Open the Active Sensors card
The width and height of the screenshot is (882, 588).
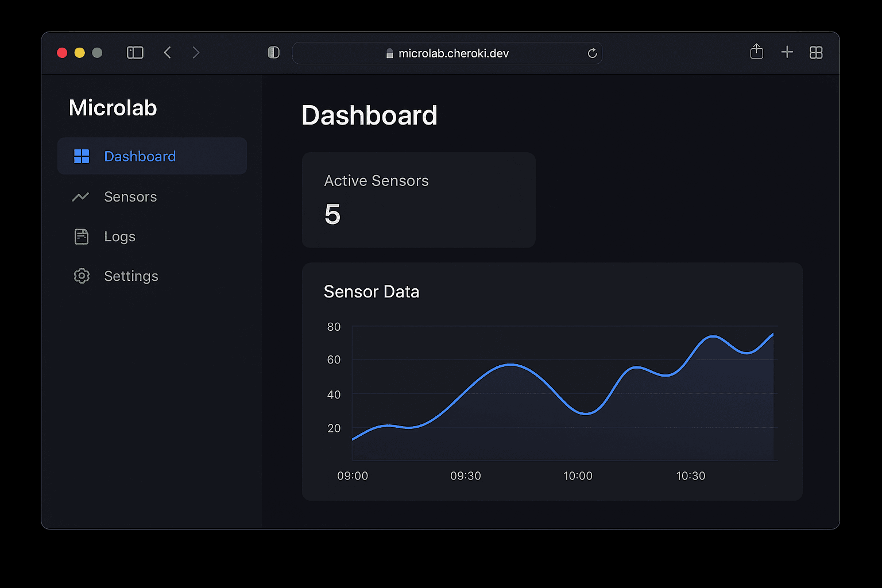coord(419,200)
